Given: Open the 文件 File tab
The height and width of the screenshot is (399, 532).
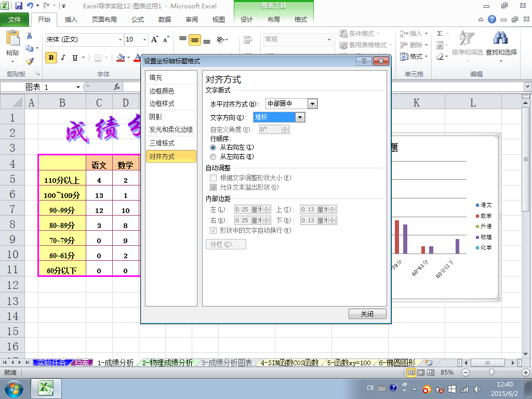Looking at the screenshot, I should pyautogui.click(x=15, y=20).
